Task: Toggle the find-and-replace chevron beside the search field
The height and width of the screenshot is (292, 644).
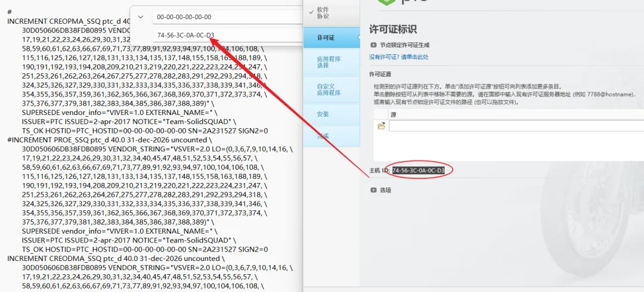Action: (x=141, y=17)
